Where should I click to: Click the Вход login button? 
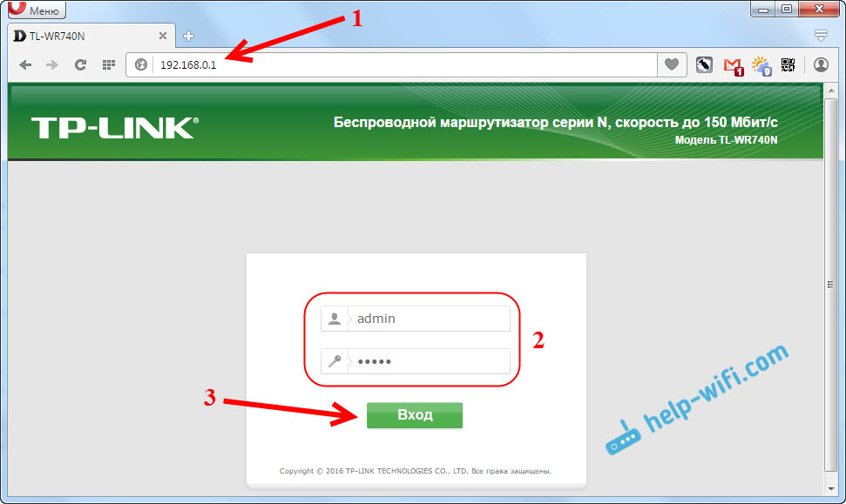point(415,415)
